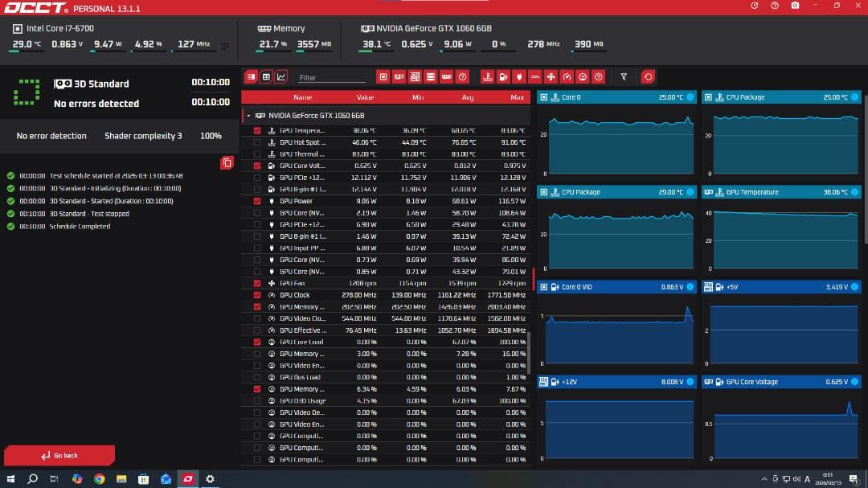Click the fan sensor filter icon
This screenshot has width=868, height=488.
tap(551, 77)
